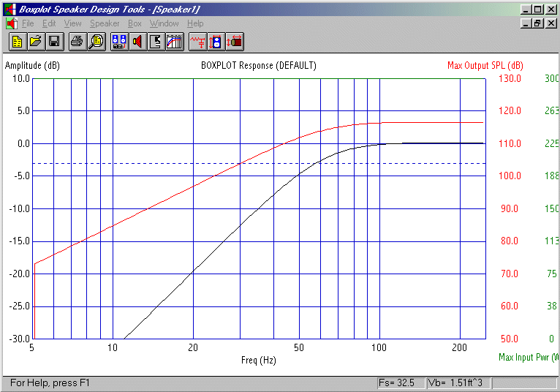Click the stereo speaker system icon

tap(119, 42)
